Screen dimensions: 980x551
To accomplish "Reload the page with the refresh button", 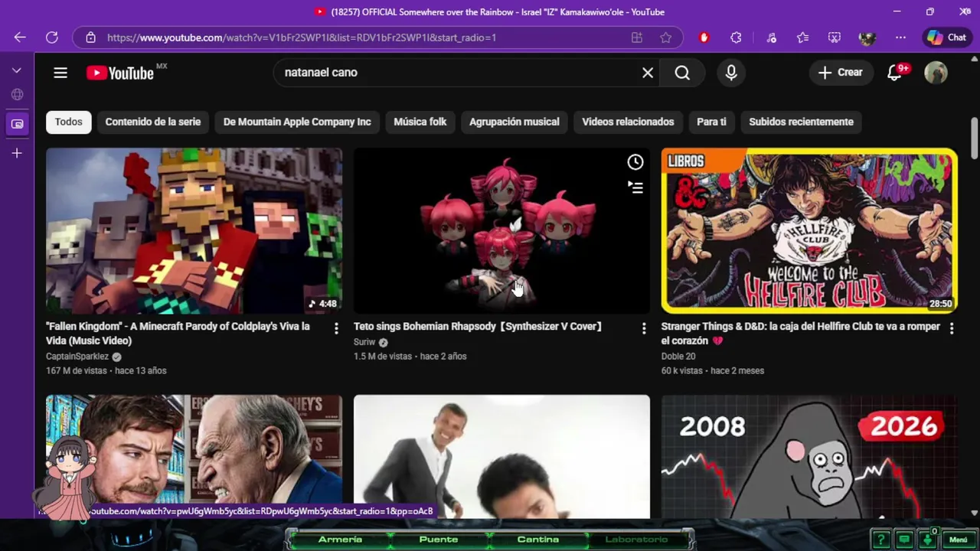I will tap(52, 37).
